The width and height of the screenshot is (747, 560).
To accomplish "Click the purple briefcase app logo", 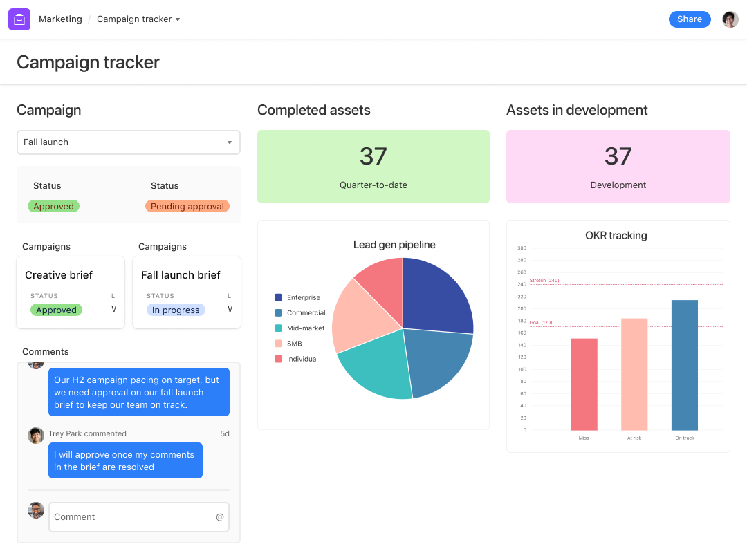I will [x=19, y=19].
